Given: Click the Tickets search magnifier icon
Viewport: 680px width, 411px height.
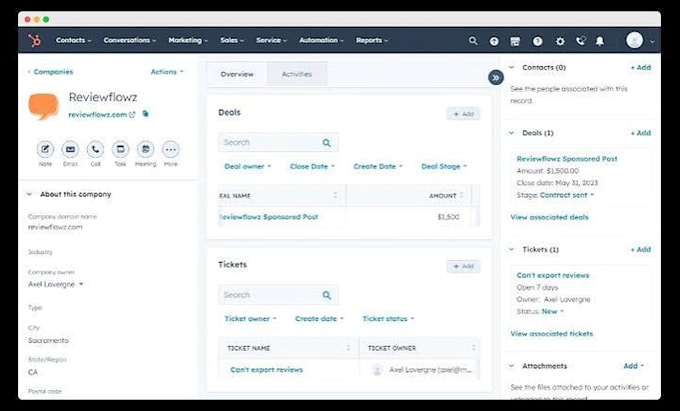Looking at the screenshot, I should point(327,295).
